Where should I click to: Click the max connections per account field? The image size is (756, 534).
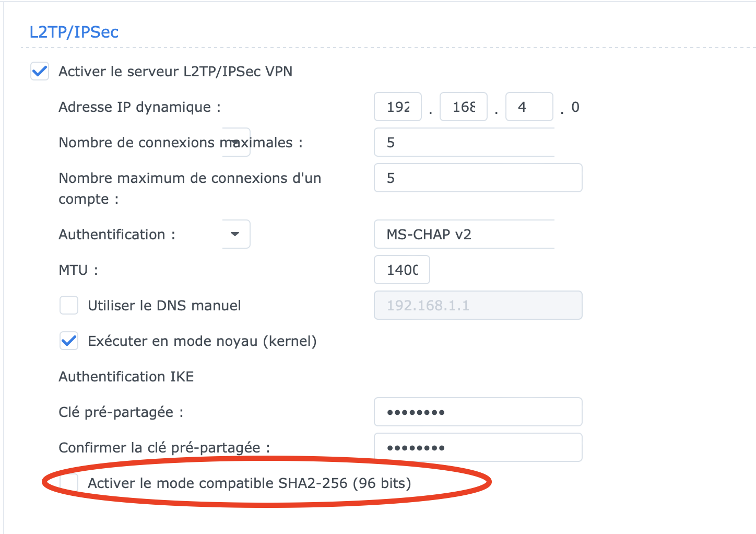click(x=478, y=178)
